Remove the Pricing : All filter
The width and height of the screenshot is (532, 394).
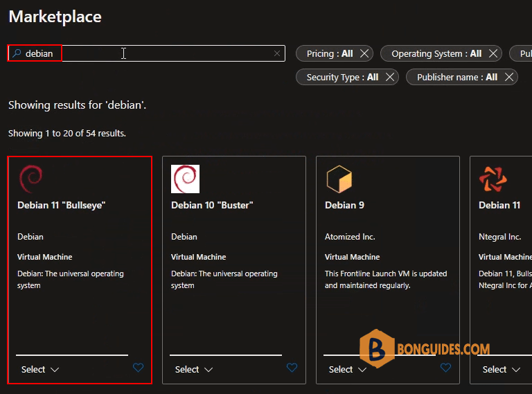coord(364,53)
